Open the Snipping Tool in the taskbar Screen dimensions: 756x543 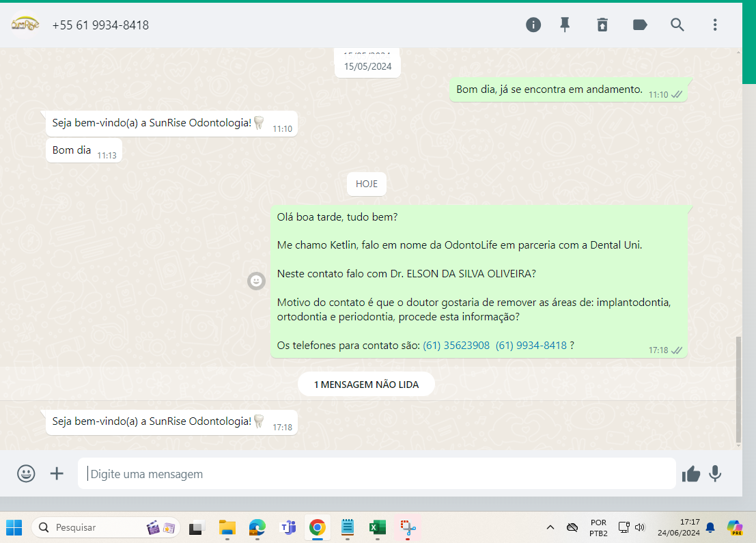pos(408,527)
